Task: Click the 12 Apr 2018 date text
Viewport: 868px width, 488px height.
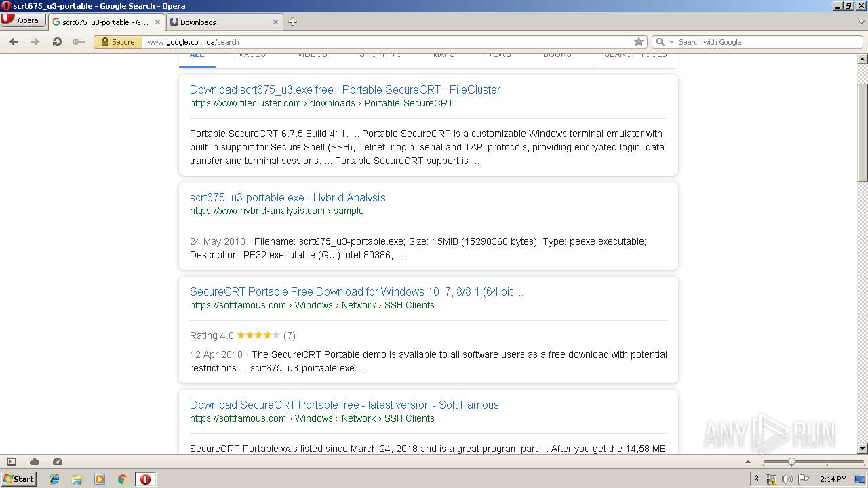Action: tap(216, 354)
